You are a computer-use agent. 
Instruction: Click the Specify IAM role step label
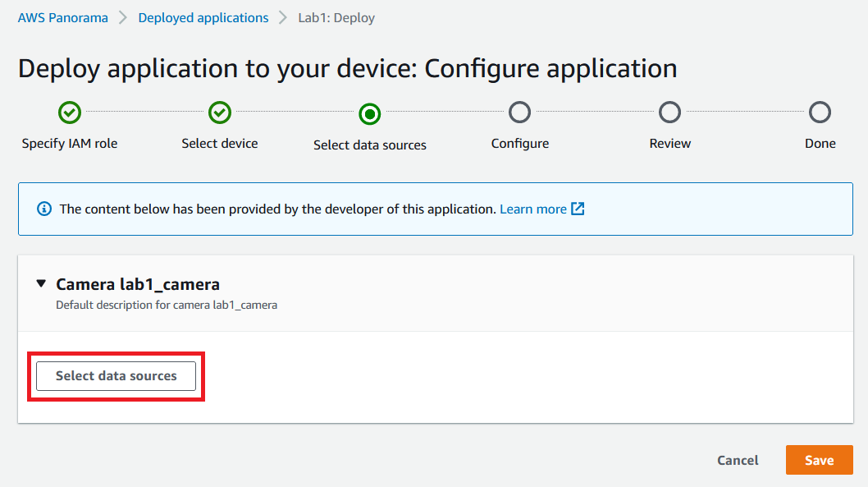pyautogui.click(x=70, y=144)
